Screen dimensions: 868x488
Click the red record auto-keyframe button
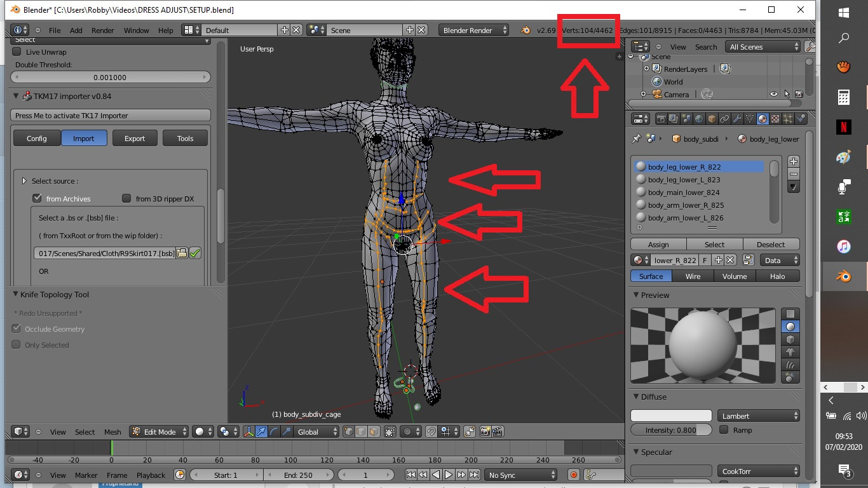click(x=574, y=475)
